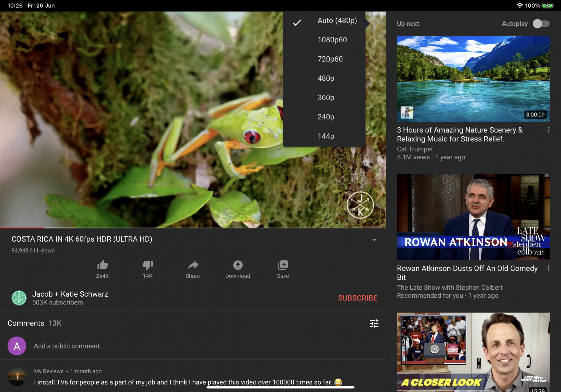Choose 1080p60 video quality
This screenshot has height=392, width=561.
click(332, 40)
